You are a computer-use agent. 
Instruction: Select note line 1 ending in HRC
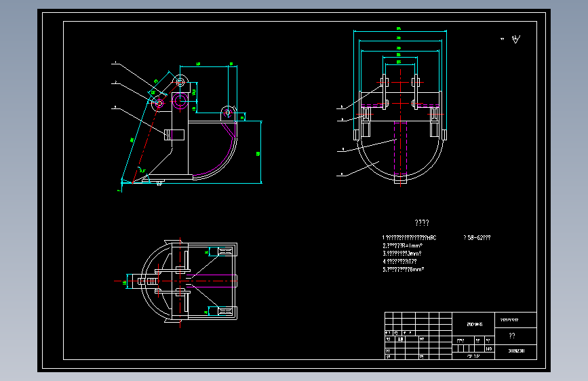pos(409,238)
